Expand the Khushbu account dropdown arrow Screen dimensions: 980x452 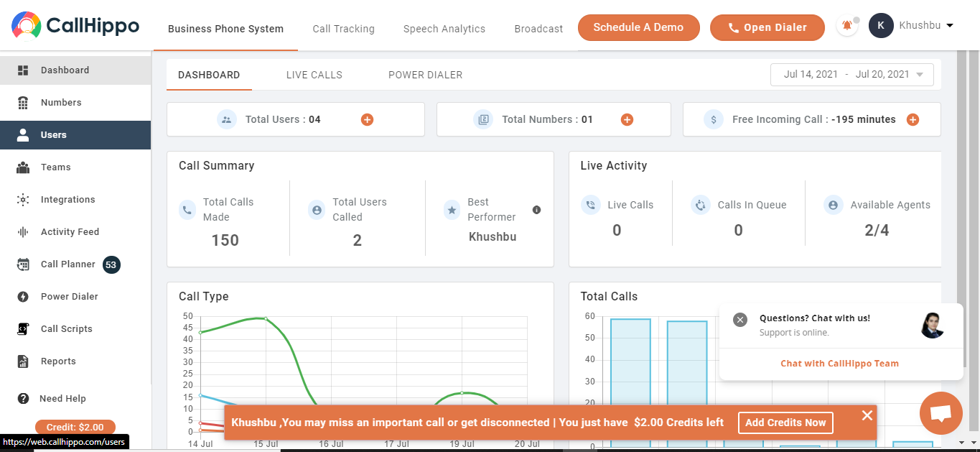tap(950, 26)
